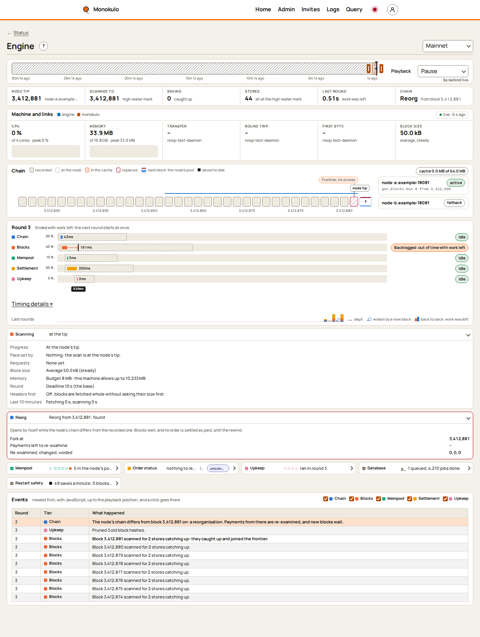Click the unsubscribed pill in Order status
This screenshot has width=480, height=637.
coord(218,468)
